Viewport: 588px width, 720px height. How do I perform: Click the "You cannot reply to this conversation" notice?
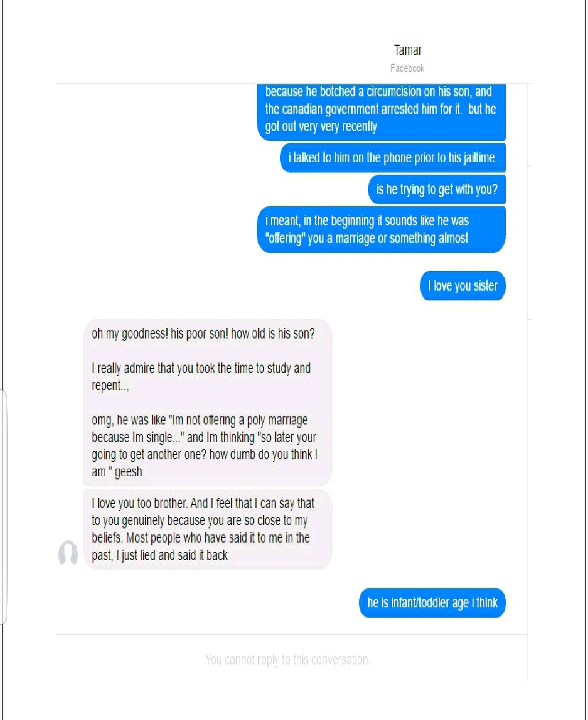[287, 660]
